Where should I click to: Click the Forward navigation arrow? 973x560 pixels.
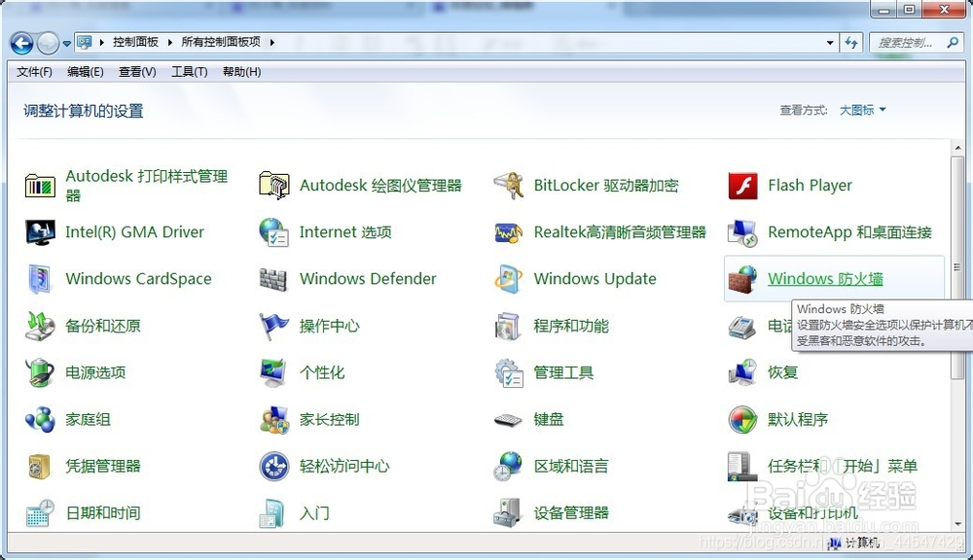(49, 44)
